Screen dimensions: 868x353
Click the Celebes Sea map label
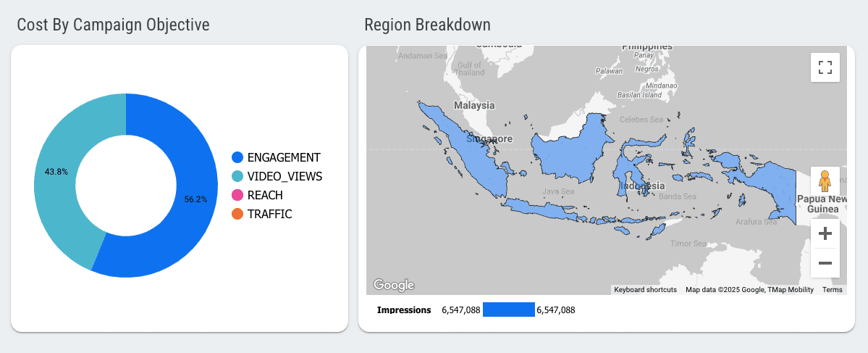tap(641, 119)
